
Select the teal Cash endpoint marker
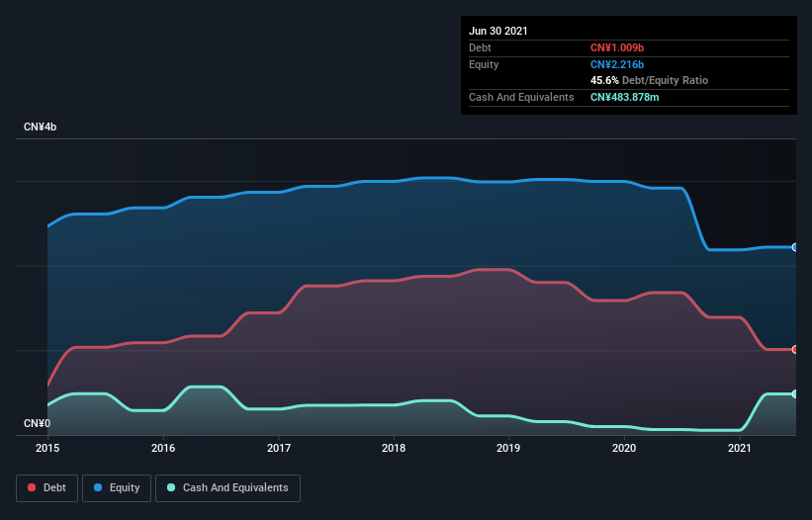[x=795, y=393]
